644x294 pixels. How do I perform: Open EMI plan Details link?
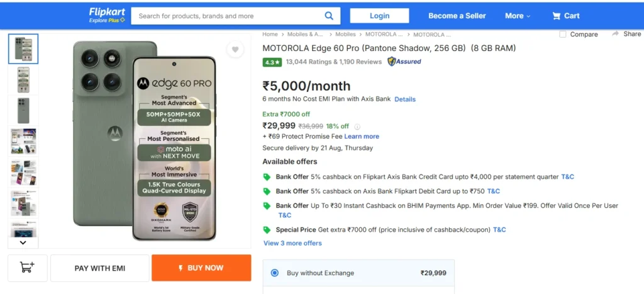click(405, 99)
